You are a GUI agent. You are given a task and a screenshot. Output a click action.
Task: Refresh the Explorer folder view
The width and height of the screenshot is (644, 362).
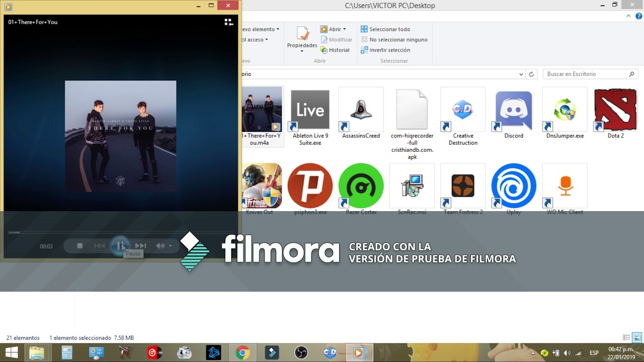point(531,74)
